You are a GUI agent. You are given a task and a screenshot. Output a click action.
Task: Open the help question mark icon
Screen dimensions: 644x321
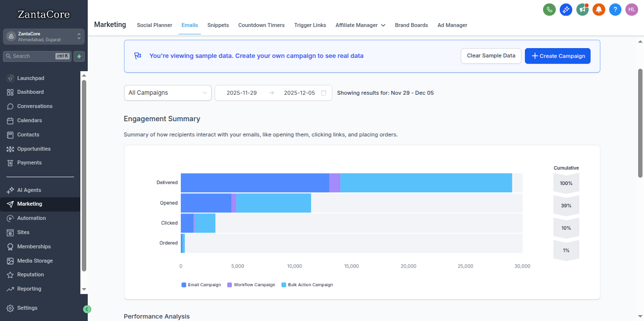point(615,9)
